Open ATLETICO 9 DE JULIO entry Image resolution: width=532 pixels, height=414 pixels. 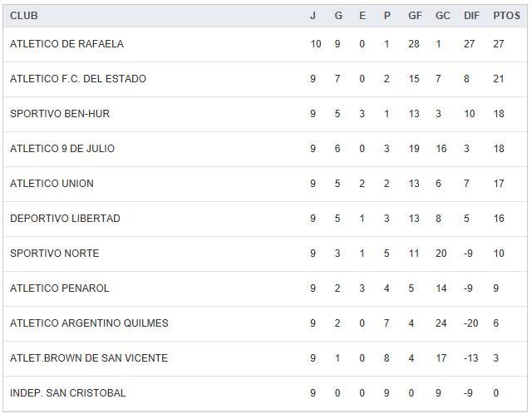pyautogui.click(x=62, y=149)
